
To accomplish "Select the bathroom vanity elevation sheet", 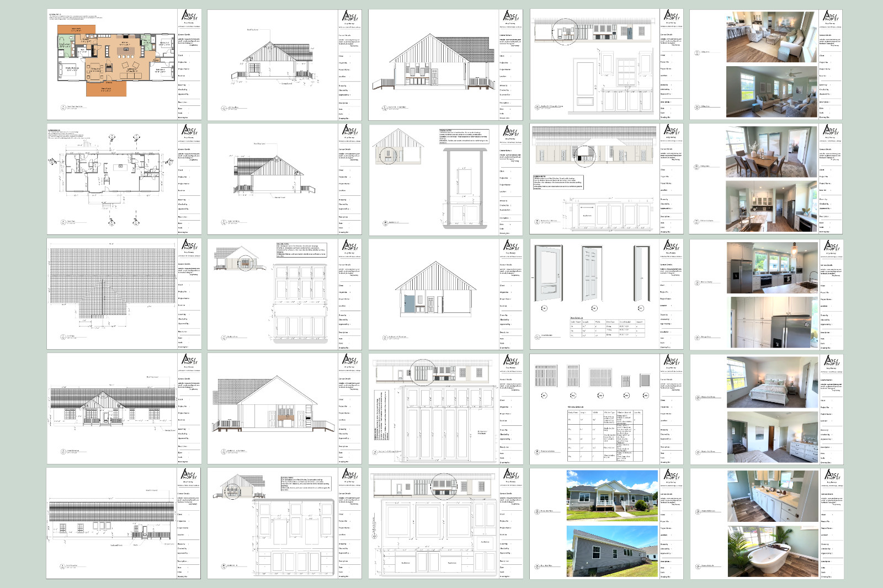I will pos(284,523).
